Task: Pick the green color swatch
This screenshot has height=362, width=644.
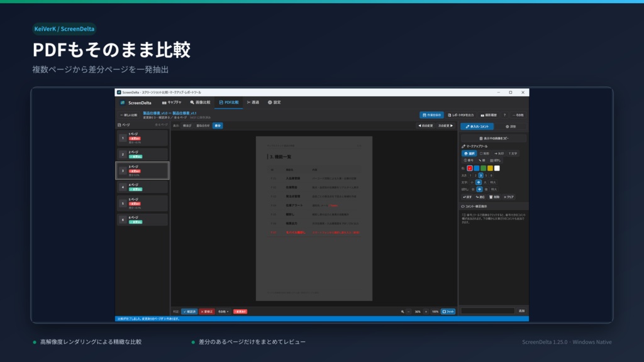Action: [484, 168]
